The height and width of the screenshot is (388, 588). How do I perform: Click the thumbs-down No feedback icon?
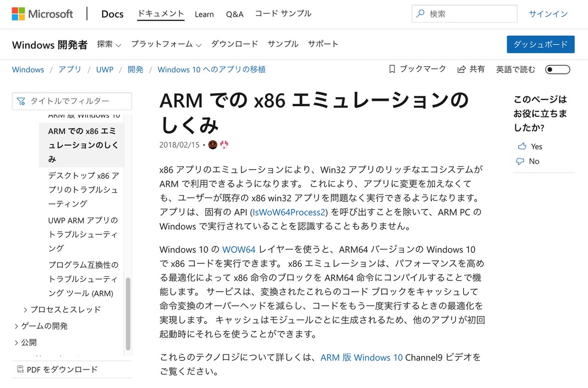coord(520,161)
